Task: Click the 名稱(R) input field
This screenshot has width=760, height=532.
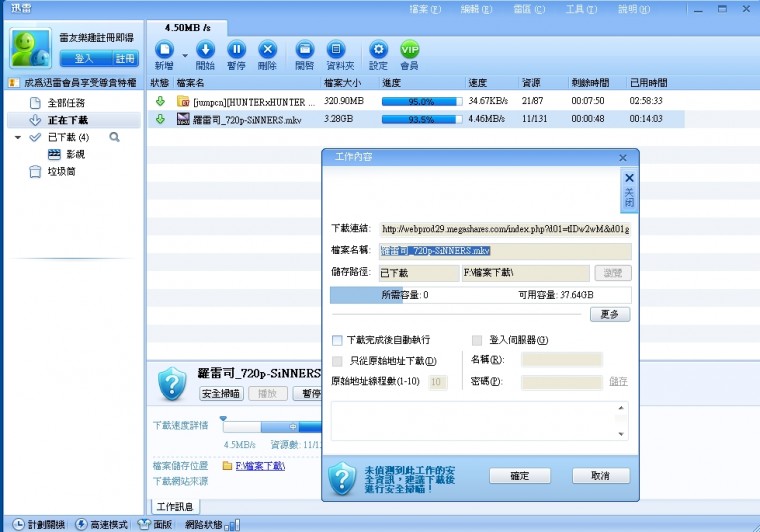Action: pos(562,360)
